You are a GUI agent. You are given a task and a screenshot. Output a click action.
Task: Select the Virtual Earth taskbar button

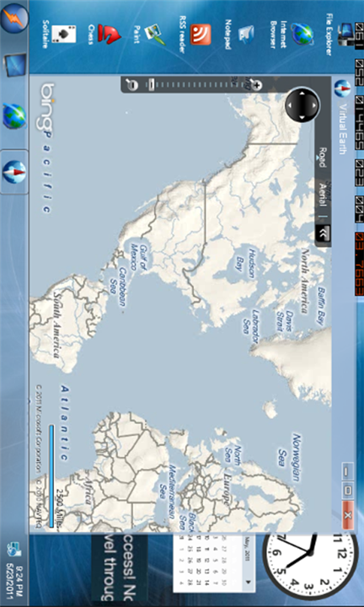pyautogui.click(x=14, y=171)
